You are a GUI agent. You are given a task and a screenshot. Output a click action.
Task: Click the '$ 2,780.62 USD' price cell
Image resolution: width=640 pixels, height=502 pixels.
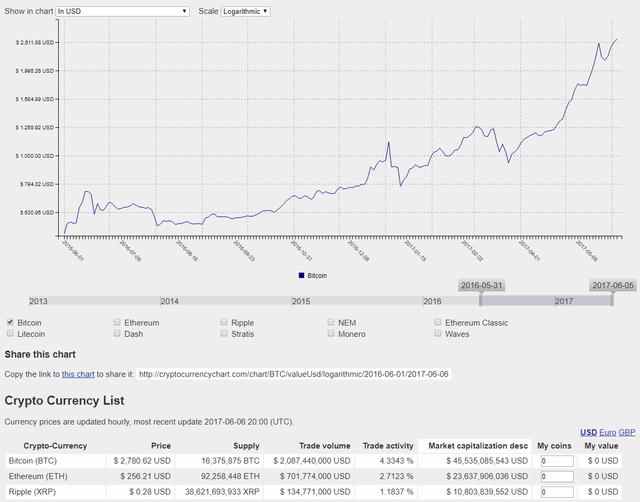click(x=140, y=461)
